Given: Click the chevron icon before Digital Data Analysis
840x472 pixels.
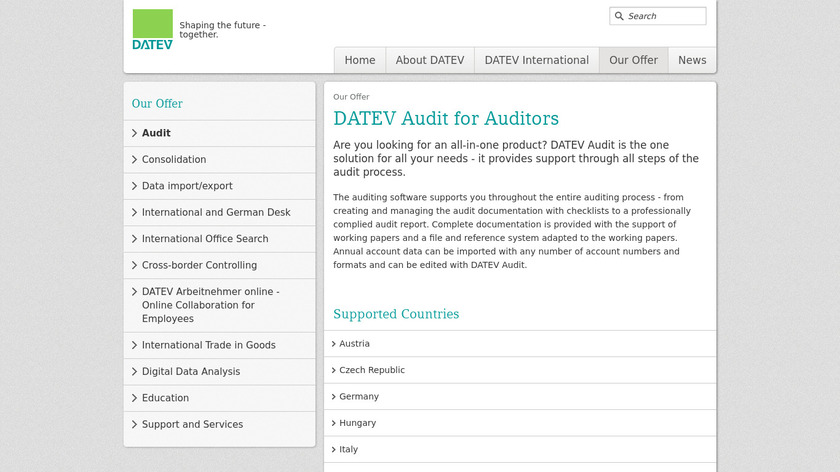Looking at the screenshot, I should coord(134,372).
